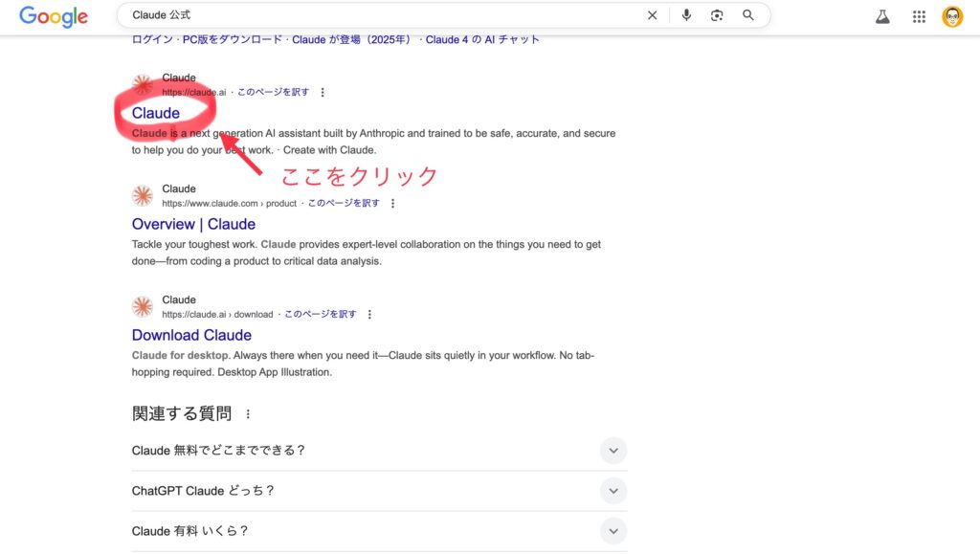Expand "Claude 有料 いくら？" question
The image size is (980, 554).
point(613,531)
